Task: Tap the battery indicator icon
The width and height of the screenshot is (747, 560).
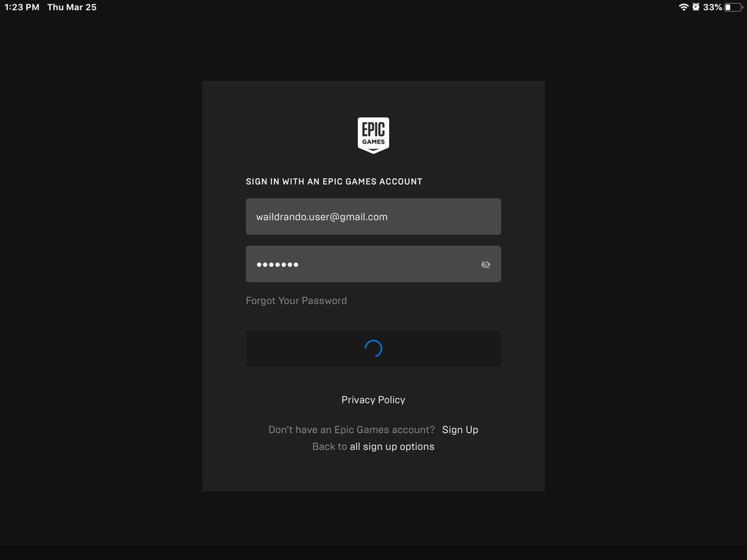Action: pos(733,7)
